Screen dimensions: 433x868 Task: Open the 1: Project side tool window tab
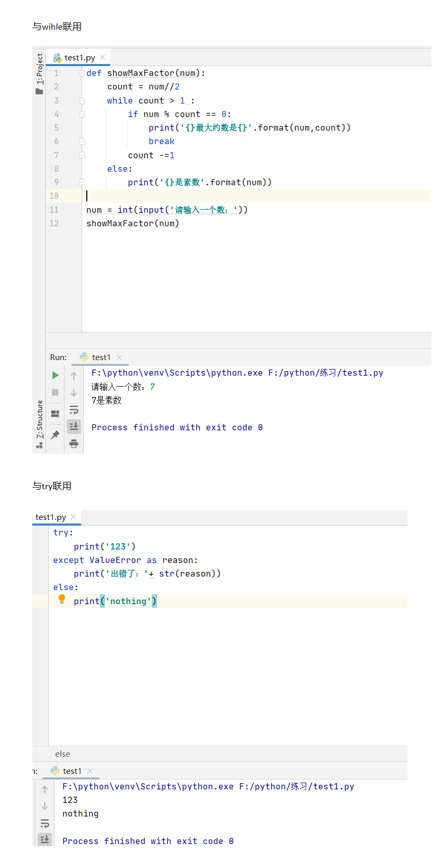[x=40, y=69]
